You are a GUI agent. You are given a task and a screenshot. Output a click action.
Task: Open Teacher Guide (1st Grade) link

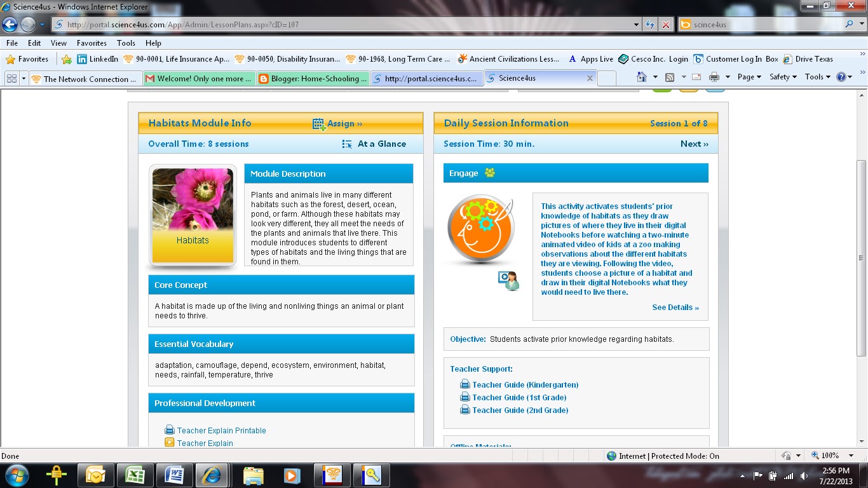(x=519, y=398)
